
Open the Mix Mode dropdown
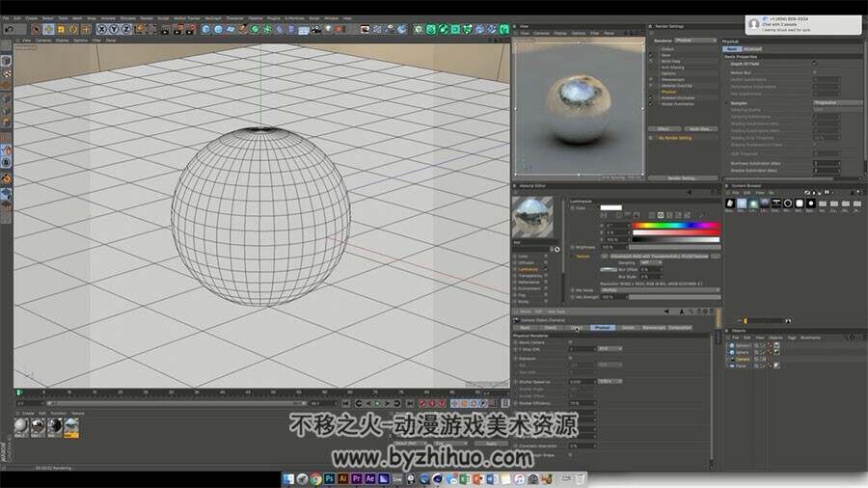tap(660, 290)
